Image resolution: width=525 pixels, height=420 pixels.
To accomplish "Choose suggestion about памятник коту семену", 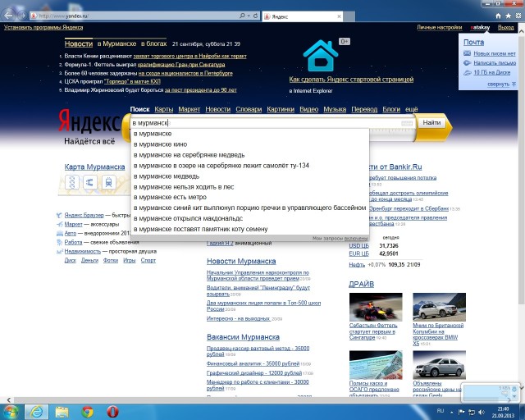I will tap(249, 229).
